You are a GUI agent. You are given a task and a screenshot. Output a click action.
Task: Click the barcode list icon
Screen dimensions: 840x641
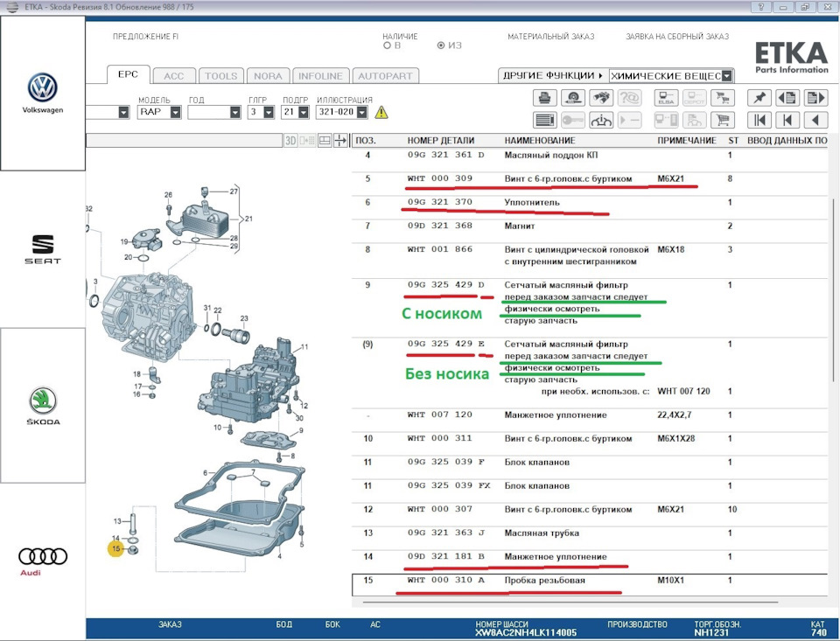click(x=544, y=120)
